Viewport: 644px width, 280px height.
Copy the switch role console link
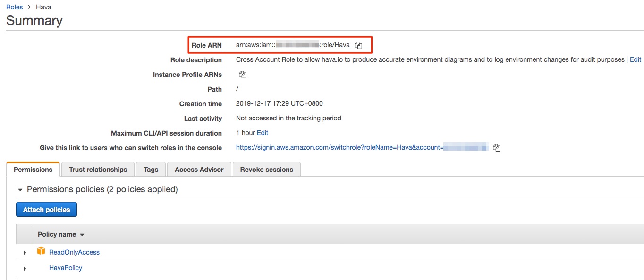[497, 148]
